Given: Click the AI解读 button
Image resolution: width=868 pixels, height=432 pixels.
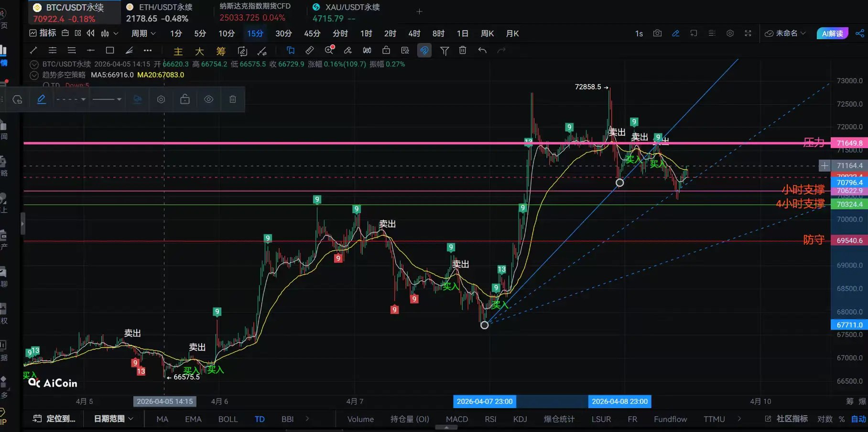Looking at the screenshot, I should pos(833,33).
